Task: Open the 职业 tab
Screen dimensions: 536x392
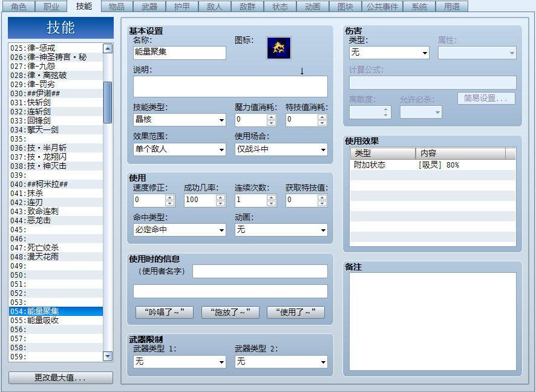Action: click(51, 7)
